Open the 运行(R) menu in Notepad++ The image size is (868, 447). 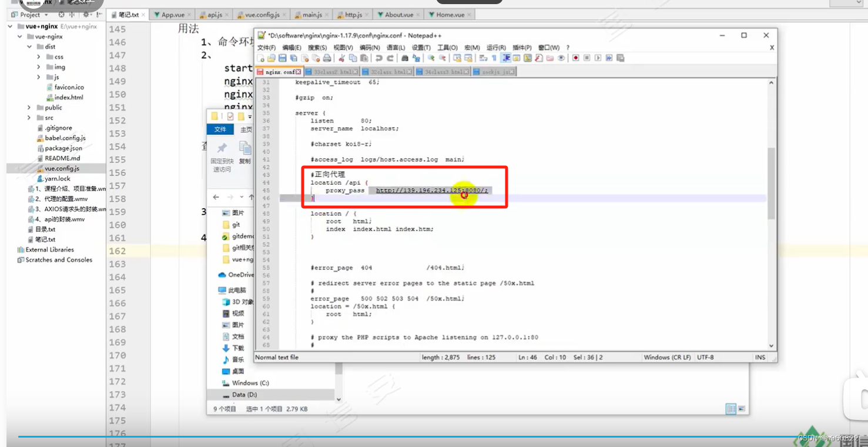(496, 48)
